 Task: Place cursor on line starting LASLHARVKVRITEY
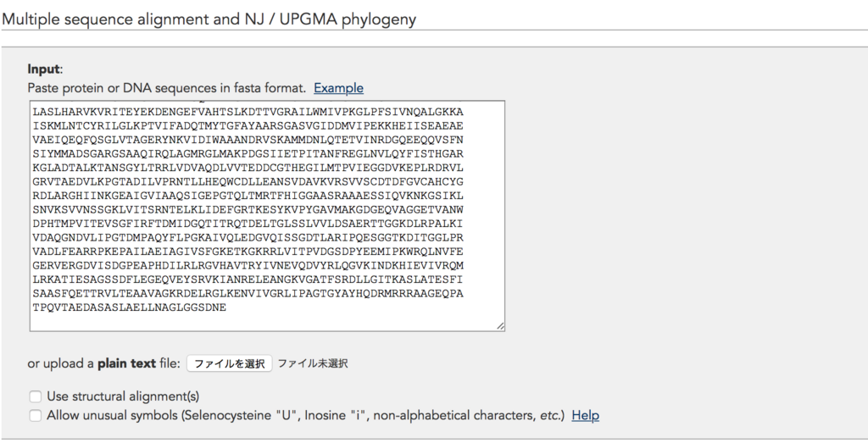tap(248, 113)
